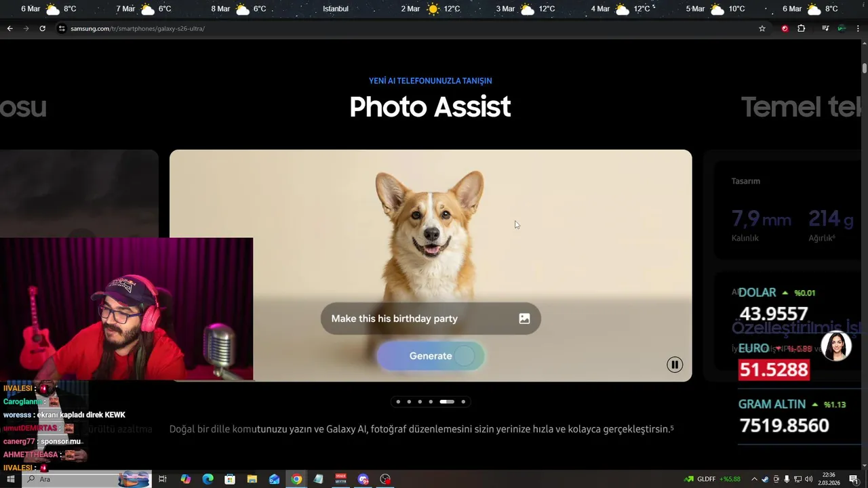Switch to Chrome on the taskbar
The width and height of the screenshot is (868, 488).
tap(296, 479)
